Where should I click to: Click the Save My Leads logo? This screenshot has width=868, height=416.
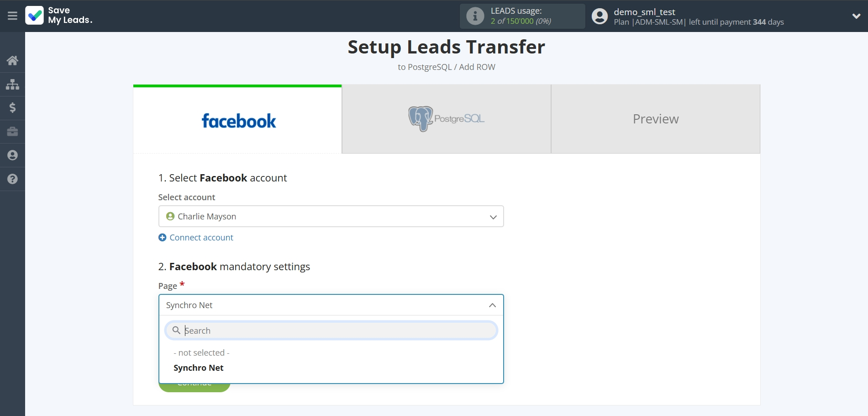(58, 16)
